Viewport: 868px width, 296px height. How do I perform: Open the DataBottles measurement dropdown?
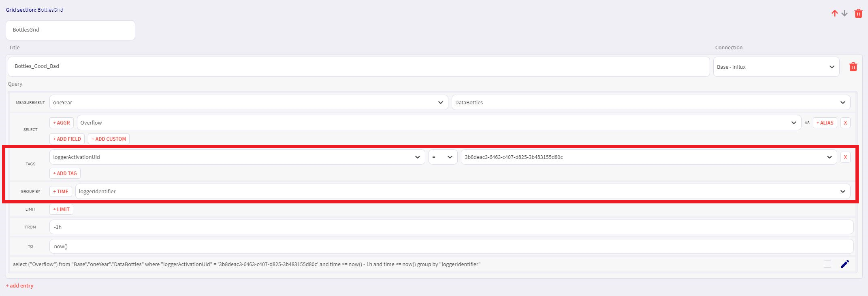(x=651, y=102)
